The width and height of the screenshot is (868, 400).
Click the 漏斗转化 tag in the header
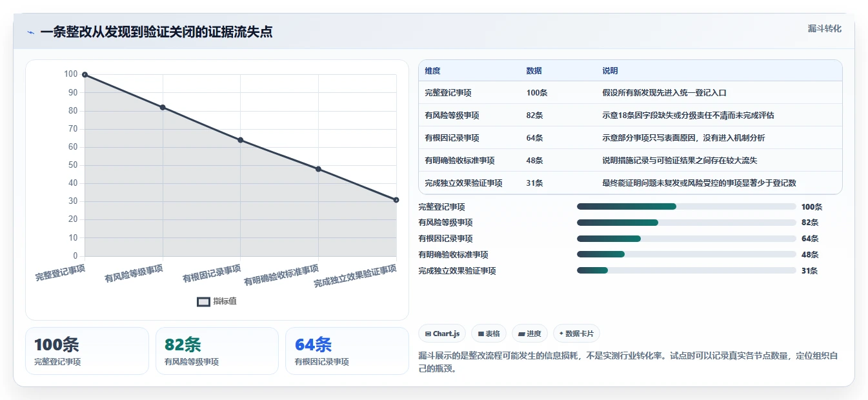click(x=824, y=28)
